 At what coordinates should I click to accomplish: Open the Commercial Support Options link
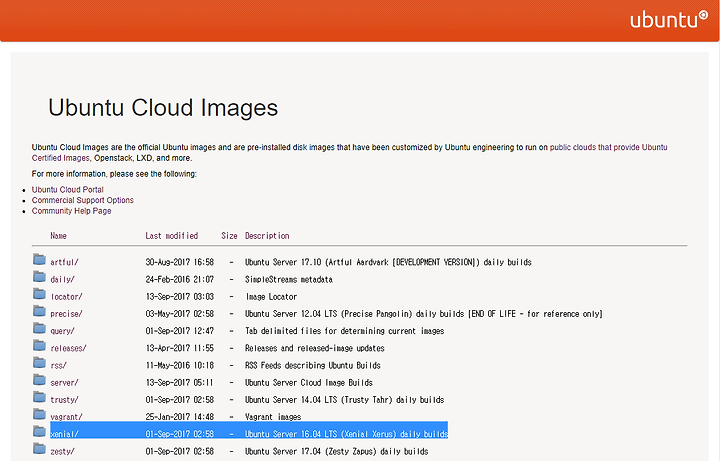pyautogui.click(x=83, y=200)
